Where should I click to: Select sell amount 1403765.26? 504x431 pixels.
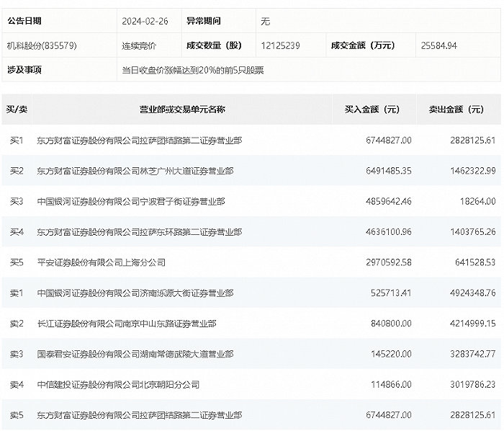click(x=473, y=232)
